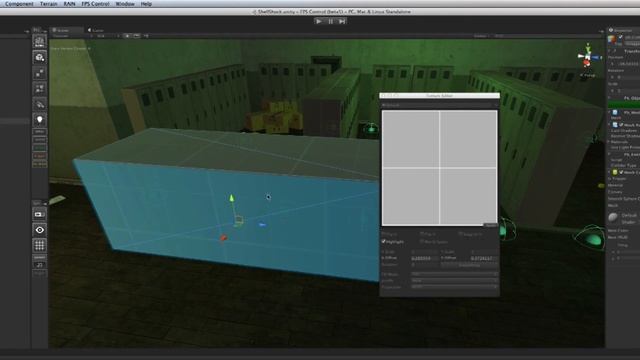The image size is (640, 360).
Task: Uncheck the Highlight checkbox
Action: pos(384,242)
